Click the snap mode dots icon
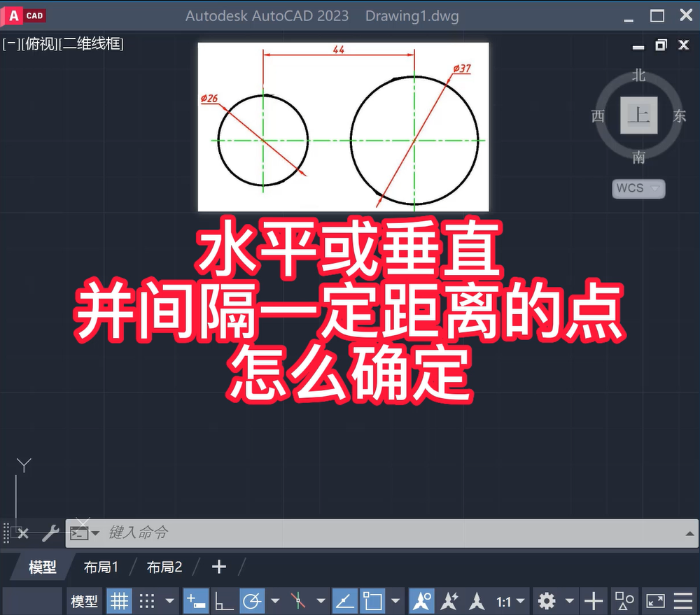This screenshot has height=615, width=700. point(147,601)
